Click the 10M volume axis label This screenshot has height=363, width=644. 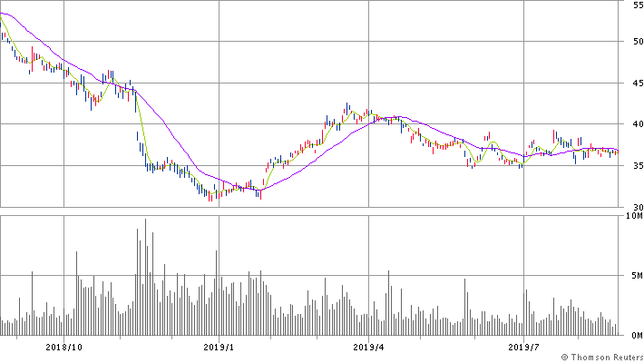click(x=635, y=216)
